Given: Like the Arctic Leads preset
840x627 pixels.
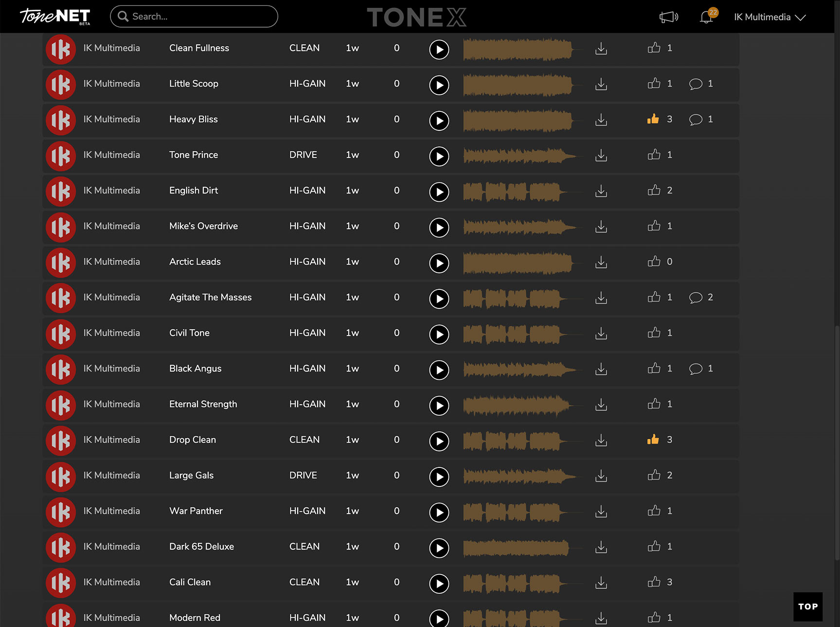Looking at the screenshot, I should (x=654, y=261).
